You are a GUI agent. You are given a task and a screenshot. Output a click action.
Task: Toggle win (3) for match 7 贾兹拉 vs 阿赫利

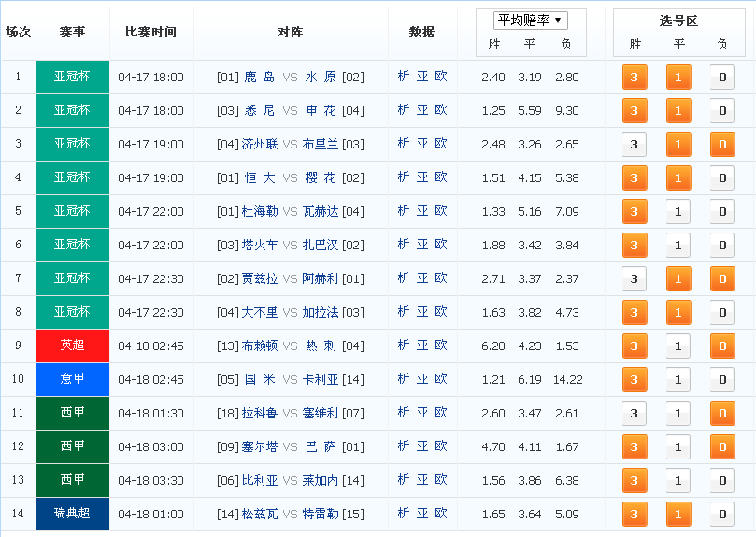(x=635, y=278)
